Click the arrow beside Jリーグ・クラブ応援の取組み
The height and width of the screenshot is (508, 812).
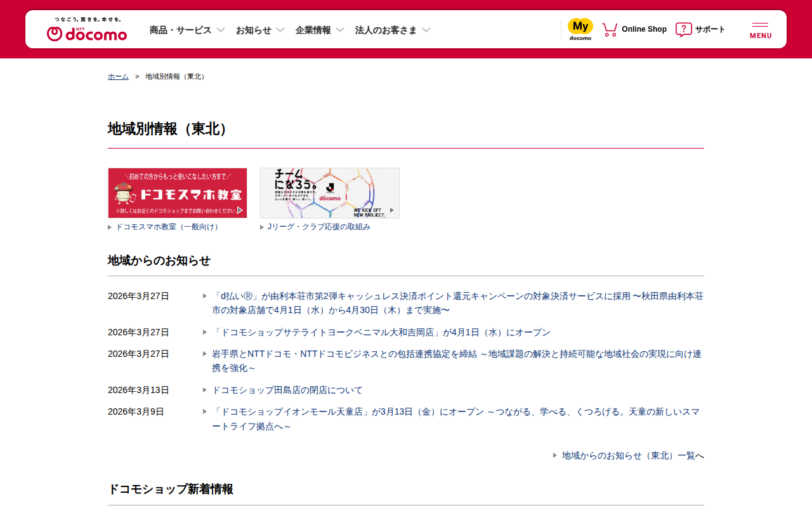point(263,227)
